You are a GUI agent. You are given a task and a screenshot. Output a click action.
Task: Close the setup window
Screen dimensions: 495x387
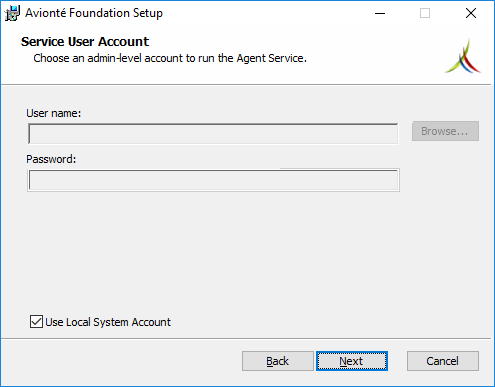click(x=471, y=13)
